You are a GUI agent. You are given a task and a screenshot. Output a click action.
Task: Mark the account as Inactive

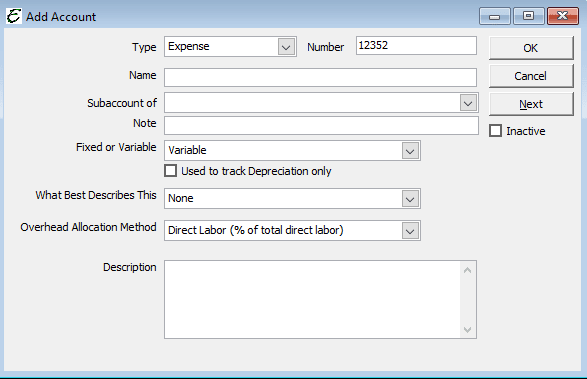[495, 131]
